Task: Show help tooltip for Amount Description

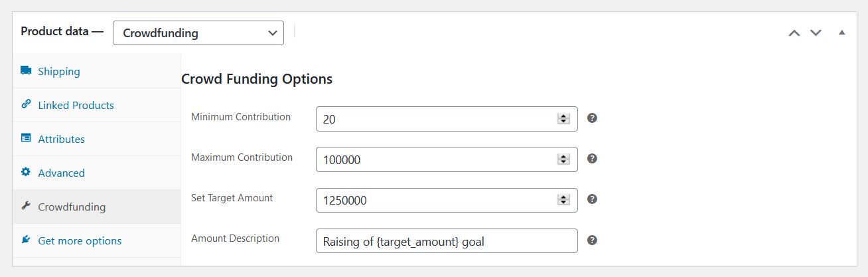Action: coord(593,240)
